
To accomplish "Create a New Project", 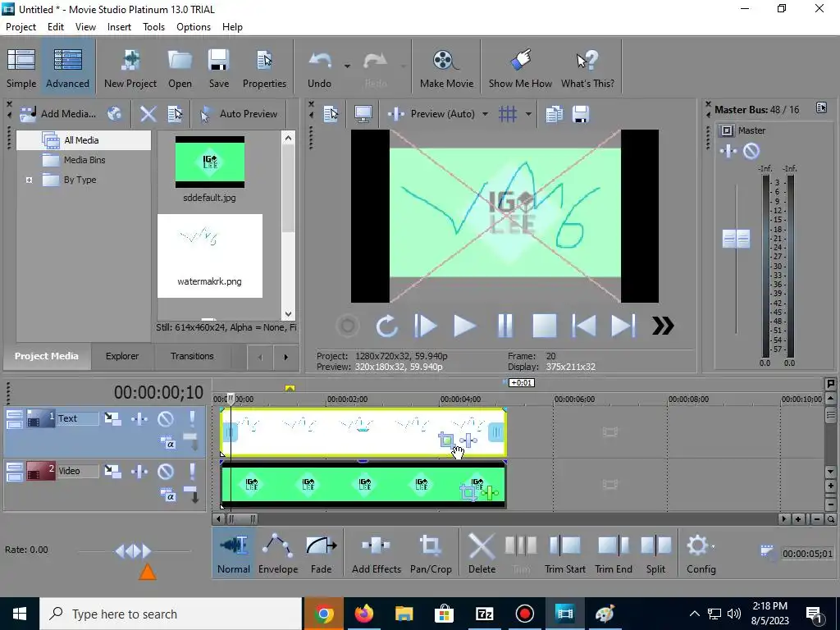I will (130, 68).
